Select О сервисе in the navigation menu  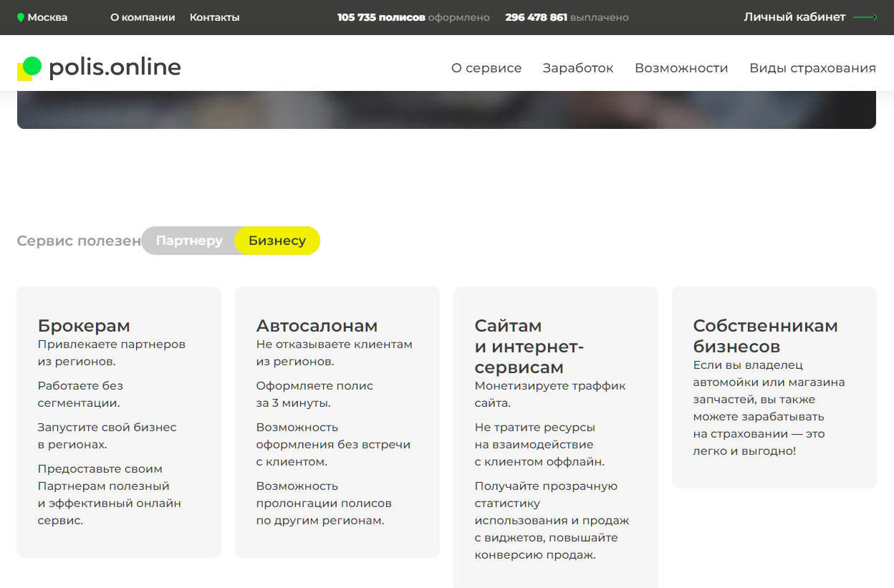[486, 68]
